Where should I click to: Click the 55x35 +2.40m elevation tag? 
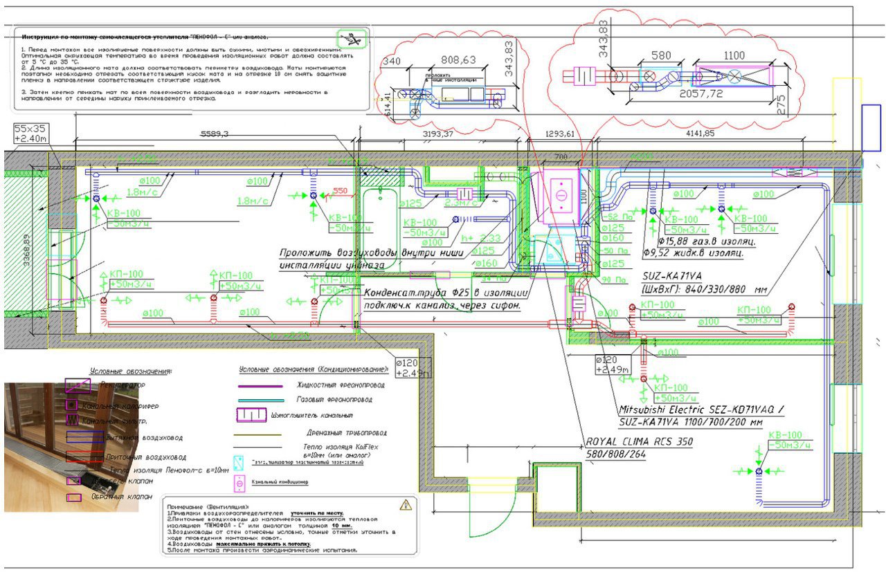[30, 134]
